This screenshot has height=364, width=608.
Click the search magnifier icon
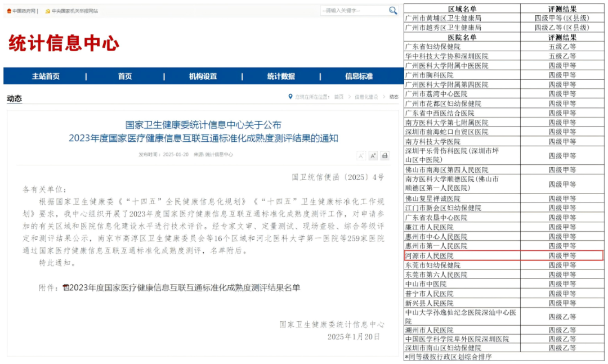click(x=393, y=11)
